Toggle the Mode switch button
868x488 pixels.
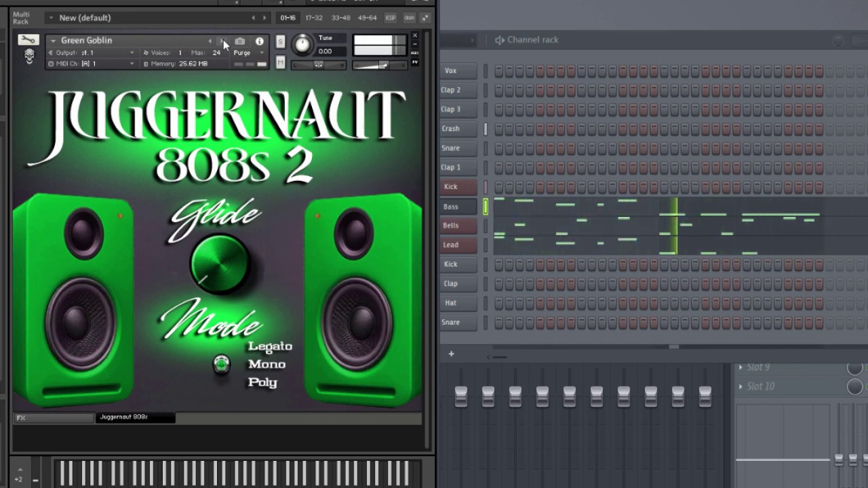[221, 364]
